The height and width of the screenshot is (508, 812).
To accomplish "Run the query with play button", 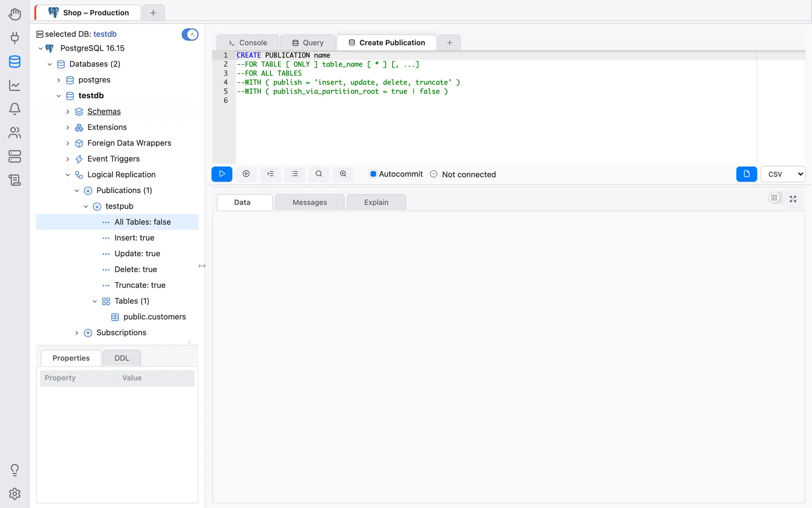I will pos(222,174).
